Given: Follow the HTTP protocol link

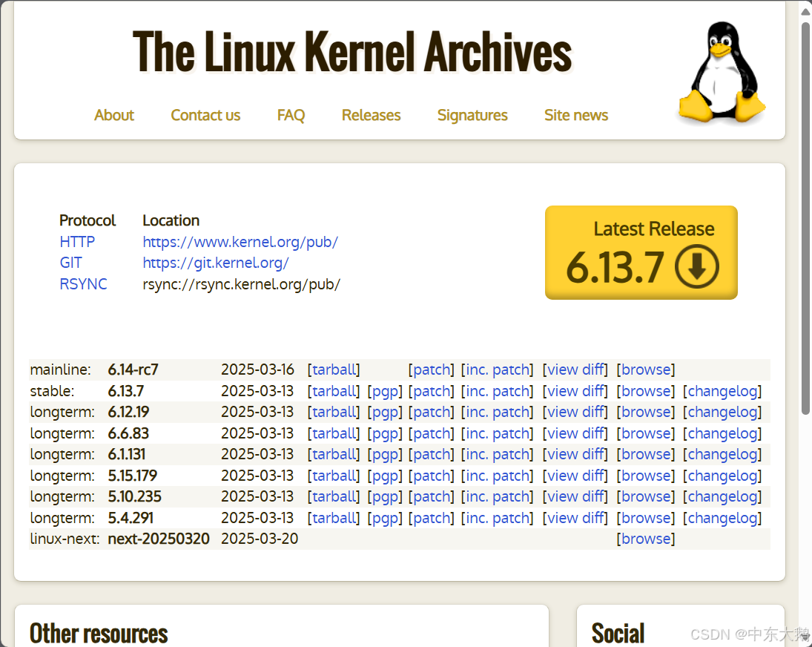Looking at the screenshot, I should click(77, 241).
